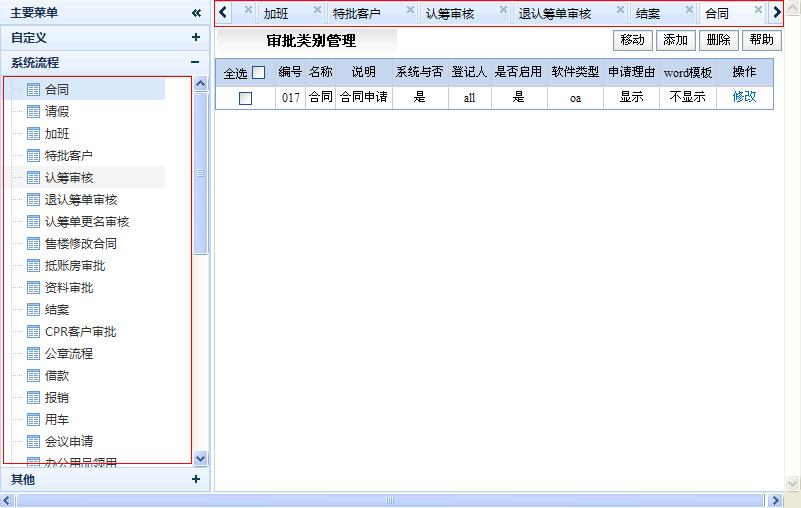Switch to the 认筹审核 tab

coord(449,14)
